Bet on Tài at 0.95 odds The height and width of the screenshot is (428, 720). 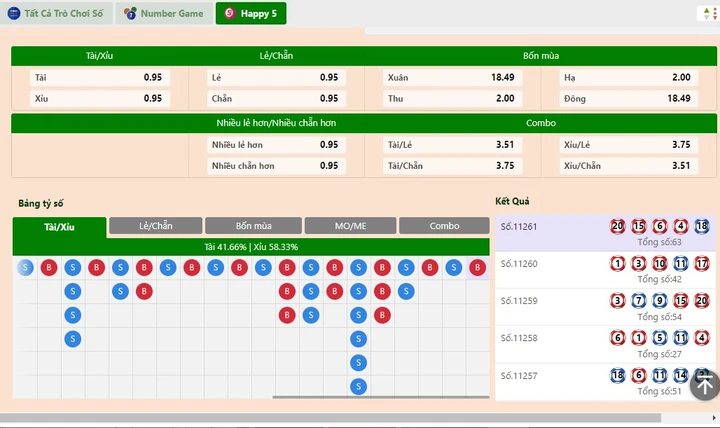(x=99, y=77)
